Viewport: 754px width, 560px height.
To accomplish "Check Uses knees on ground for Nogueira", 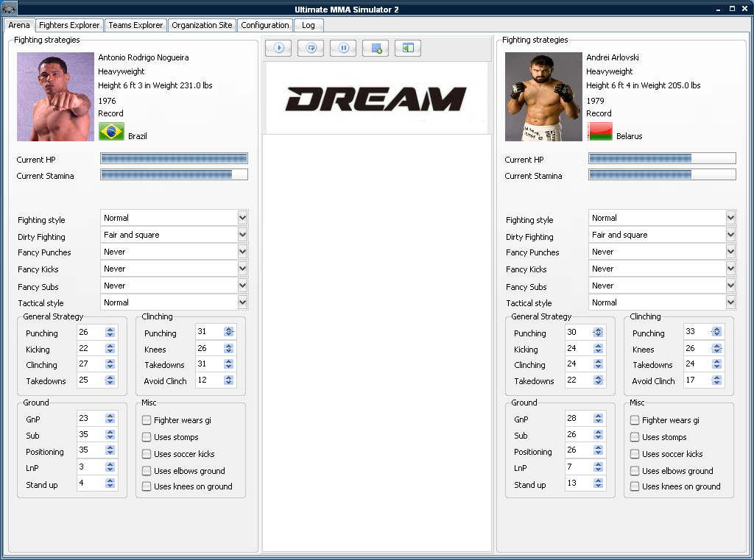I will tap(147, 486).
